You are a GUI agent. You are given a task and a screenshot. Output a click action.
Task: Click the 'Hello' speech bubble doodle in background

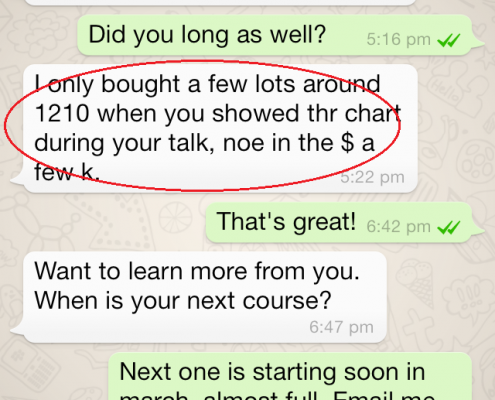(443, 89)
